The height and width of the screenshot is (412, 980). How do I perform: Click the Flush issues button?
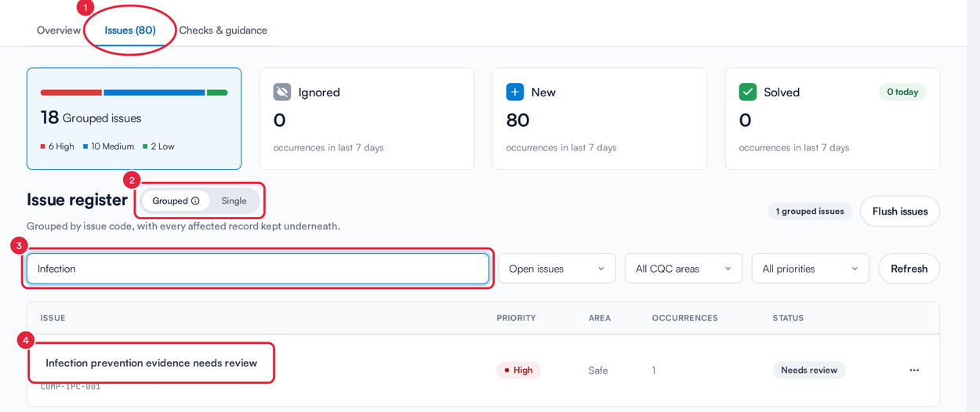tap(900, 211)
